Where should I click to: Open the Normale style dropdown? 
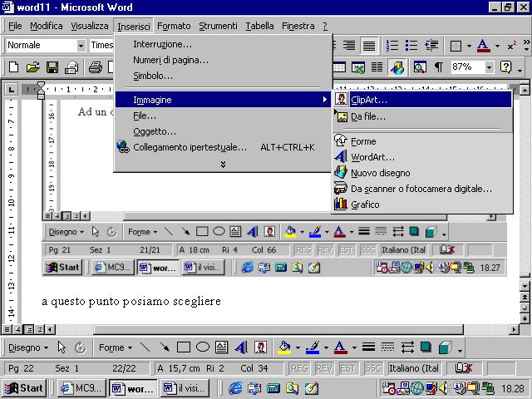(x=81, y=46)
